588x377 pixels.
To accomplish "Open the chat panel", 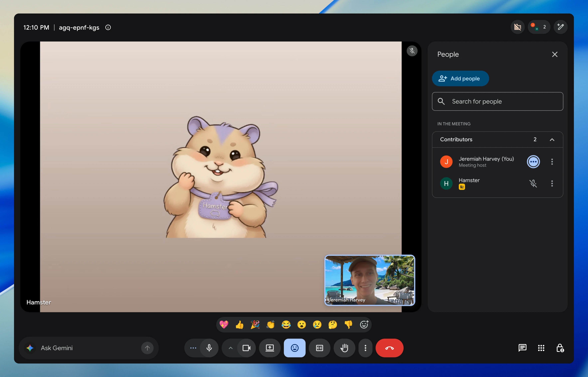I will point(522,348).
